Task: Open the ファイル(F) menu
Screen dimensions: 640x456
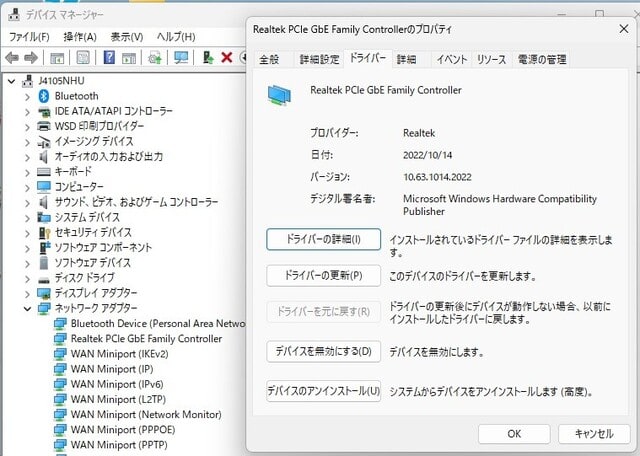Action: point(29,37)
